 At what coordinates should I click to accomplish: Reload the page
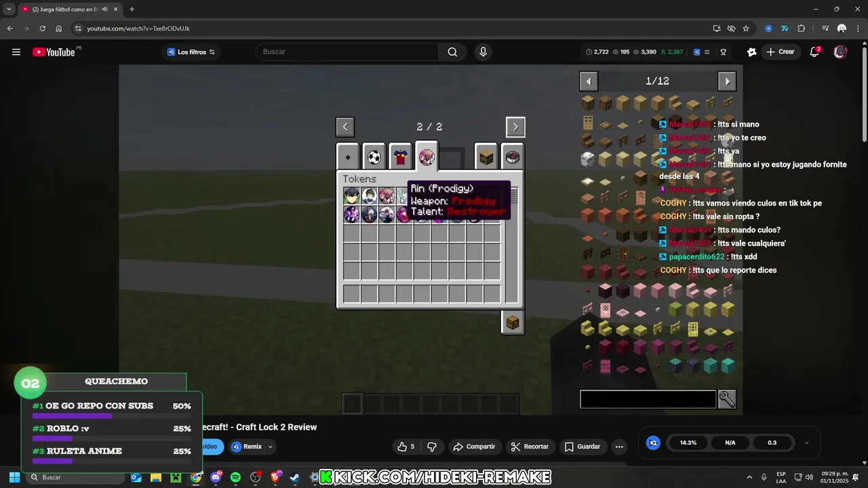42,28
